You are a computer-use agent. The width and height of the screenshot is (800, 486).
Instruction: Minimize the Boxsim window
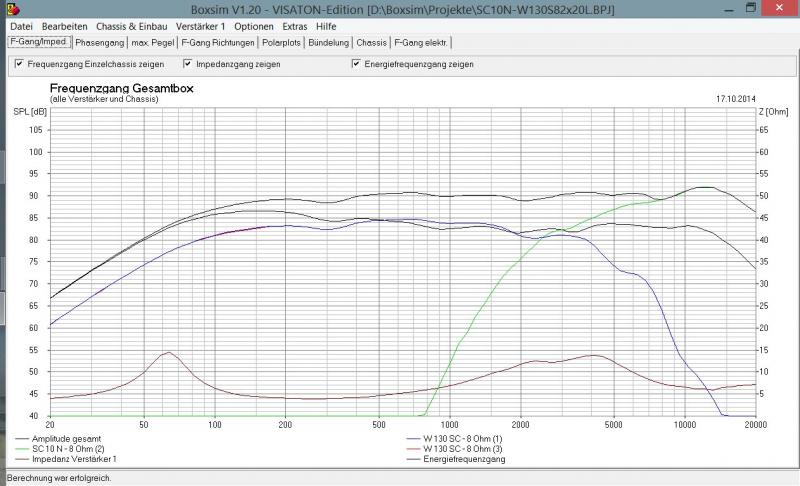729,9
